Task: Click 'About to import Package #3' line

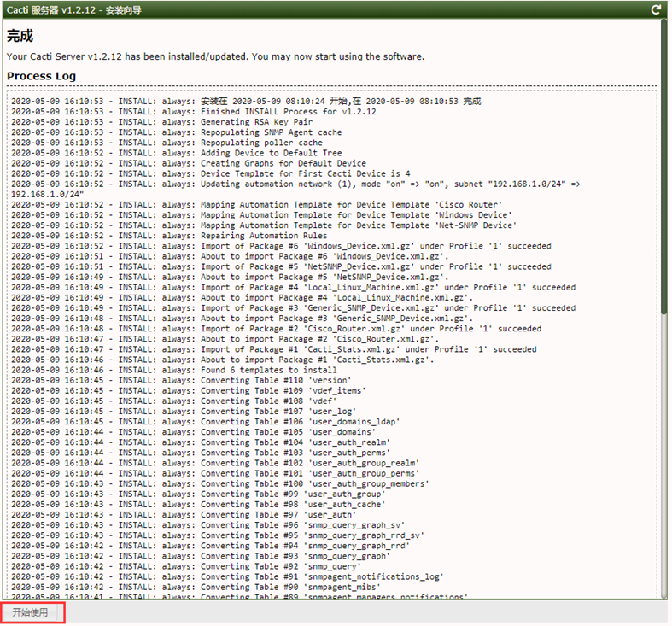Action: click(243, 319)
